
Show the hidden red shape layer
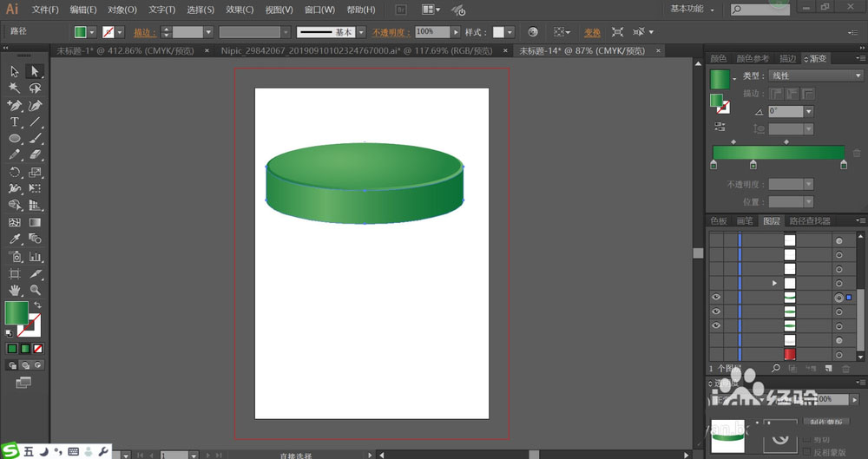click(x=716, y=354)
